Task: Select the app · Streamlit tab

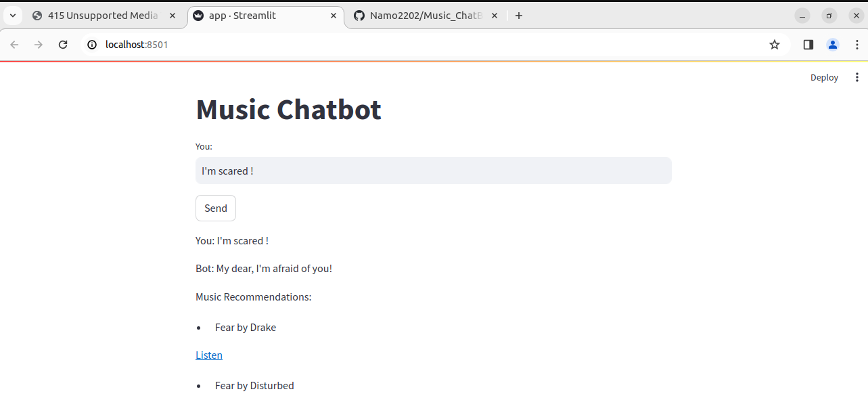Action: [x=267, y=16]
